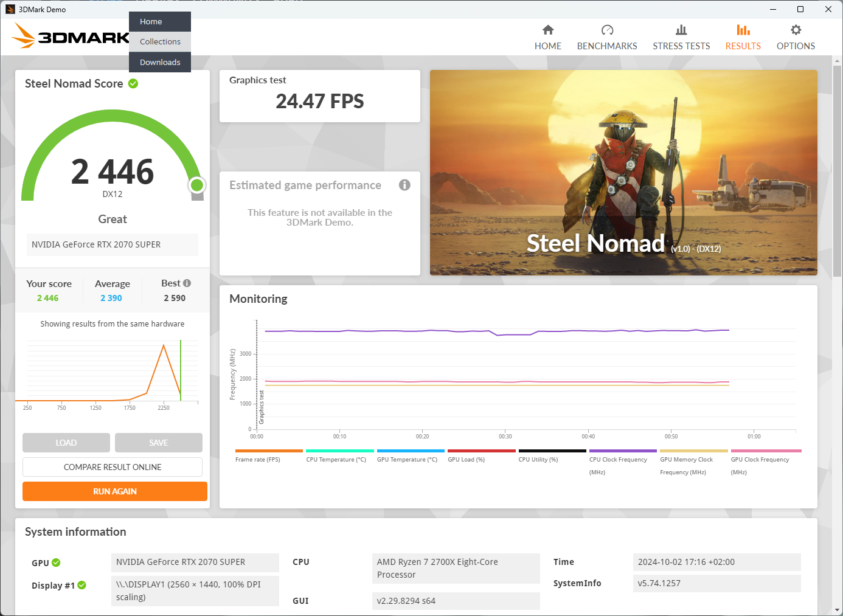The image size is (843, 616).
Task: Click the Great rating label
Action: [113, 219]
